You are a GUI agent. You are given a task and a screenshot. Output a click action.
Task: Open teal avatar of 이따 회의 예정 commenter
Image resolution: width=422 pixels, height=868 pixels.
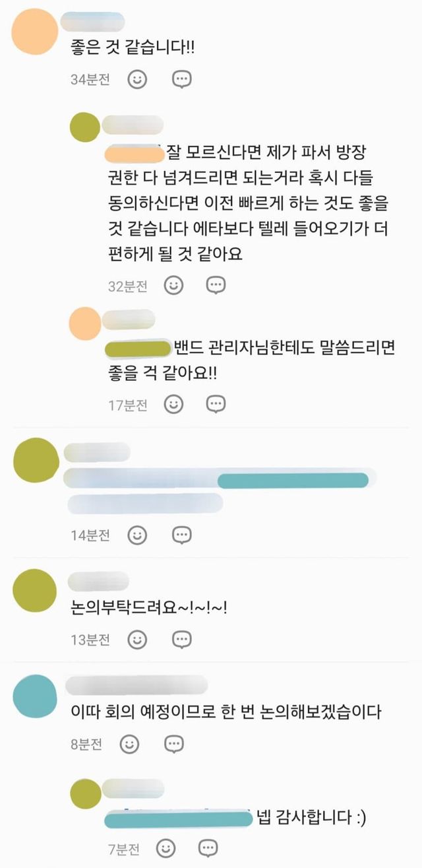[x=36, y=696]
